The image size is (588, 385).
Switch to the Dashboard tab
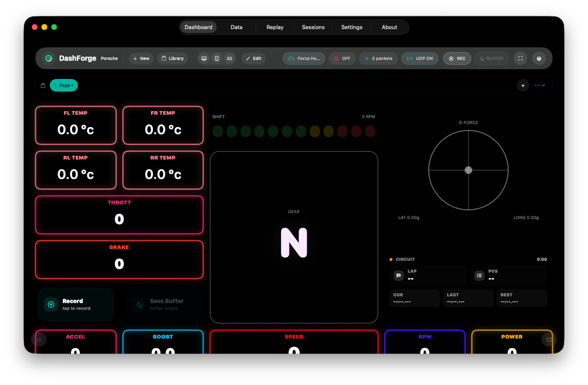(x=199, y=27)
